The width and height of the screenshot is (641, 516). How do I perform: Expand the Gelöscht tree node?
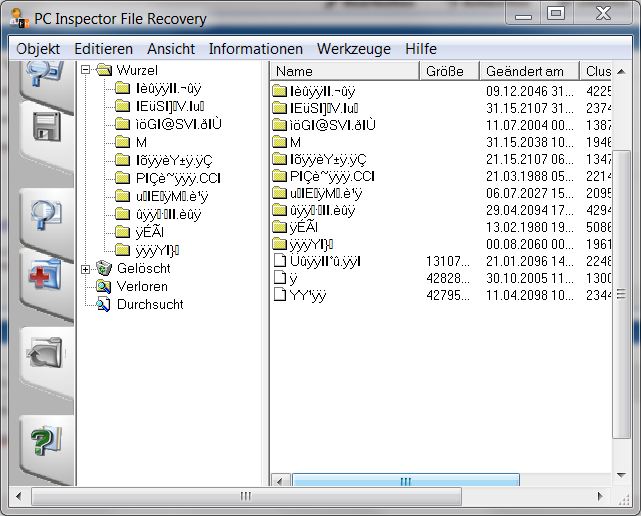point(85,269)
